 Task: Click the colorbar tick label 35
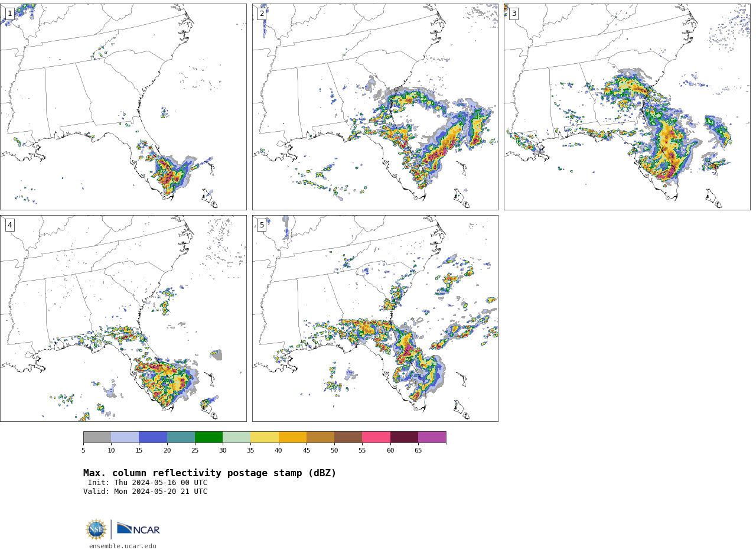coord(250,450)
